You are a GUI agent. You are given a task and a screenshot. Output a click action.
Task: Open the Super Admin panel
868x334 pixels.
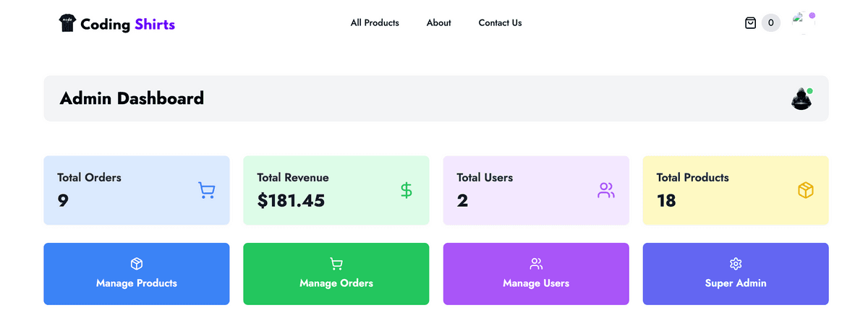coord(736,274)
